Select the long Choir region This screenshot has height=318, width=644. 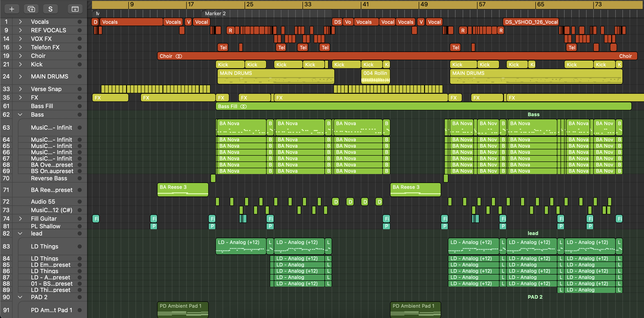click(397, 56)
